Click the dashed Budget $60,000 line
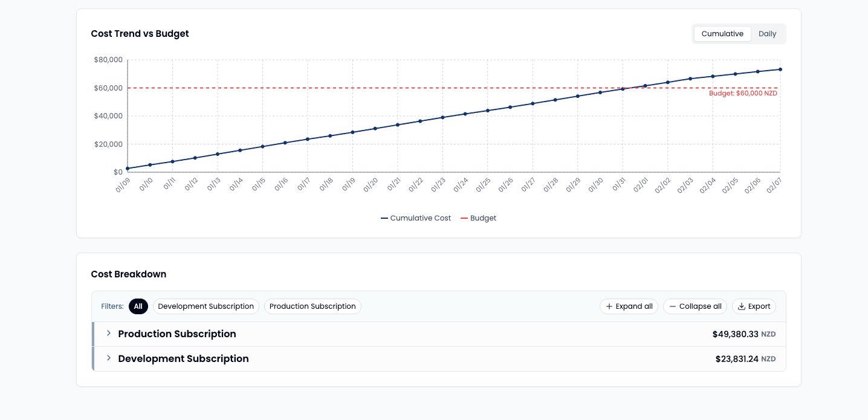 pyautogui.click(x=423, y=88)
